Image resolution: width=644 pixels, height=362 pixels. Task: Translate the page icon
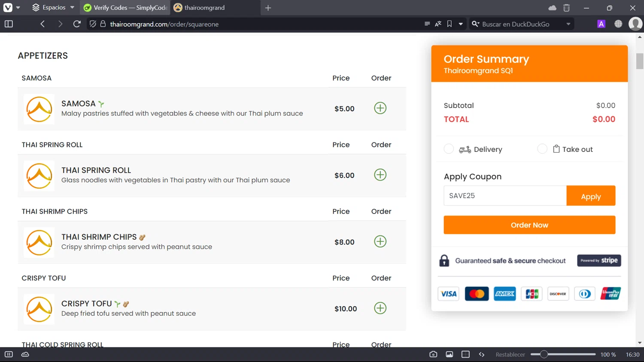[x=438, y=24]
